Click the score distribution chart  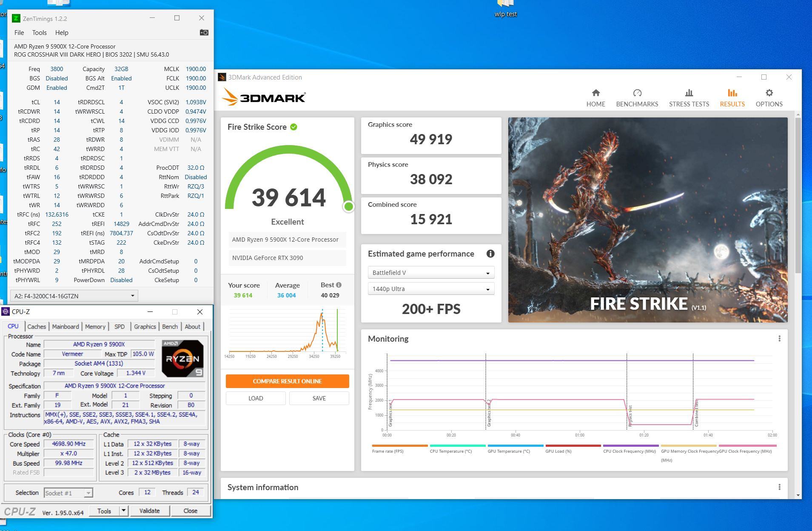(x=287, y=334)
